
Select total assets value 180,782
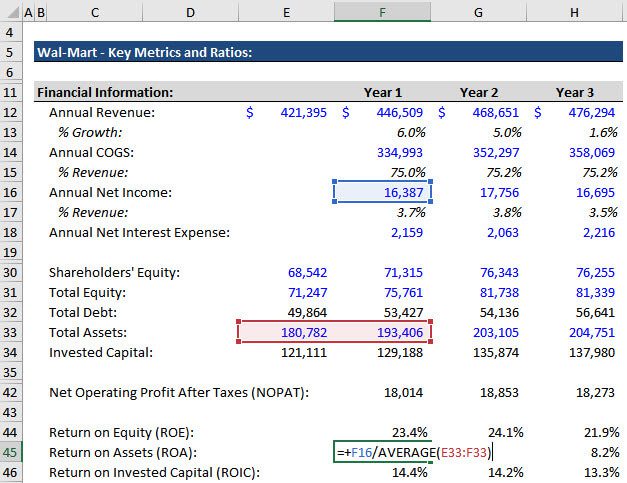tap(304, 332)
